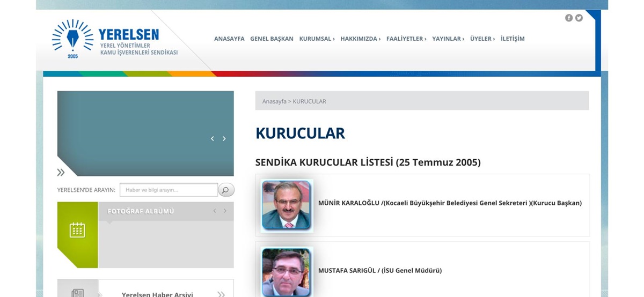Show next photo in Fotoğraf Albümü
Viewport: 644px width, 297px height.
tap(225, 211)
